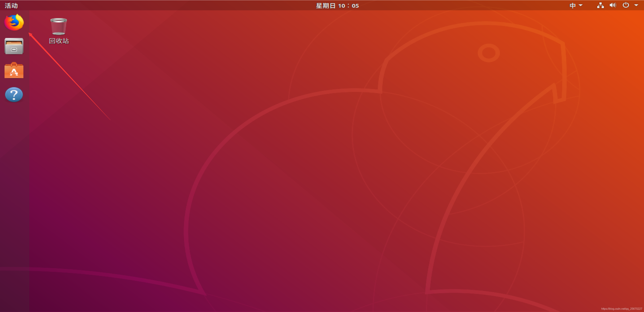Open the clock calendar 星期日 10:05
The width and height of the screenshot is (644, 312).
(x=337, y=6)
